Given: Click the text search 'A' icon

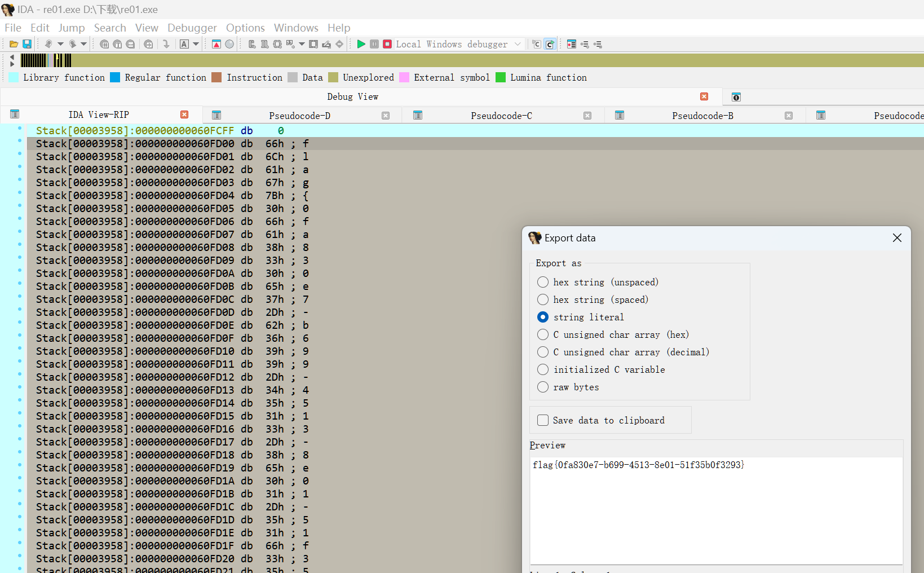Looking at the screenshot, I should (x=184, y=44).
